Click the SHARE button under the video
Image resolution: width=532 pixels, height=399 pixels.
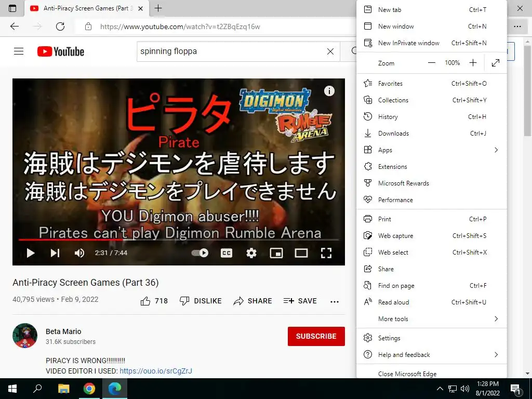click(253, 301)
